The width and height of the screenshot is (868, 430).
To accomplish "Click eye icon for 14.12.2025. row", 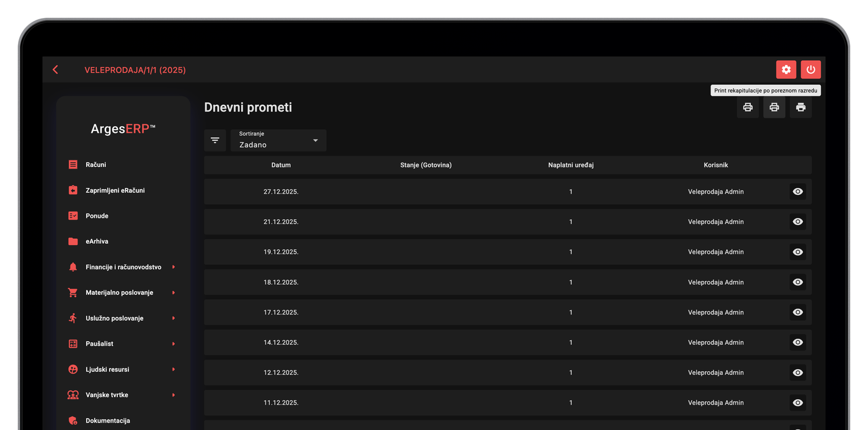I will click(798, 343).
